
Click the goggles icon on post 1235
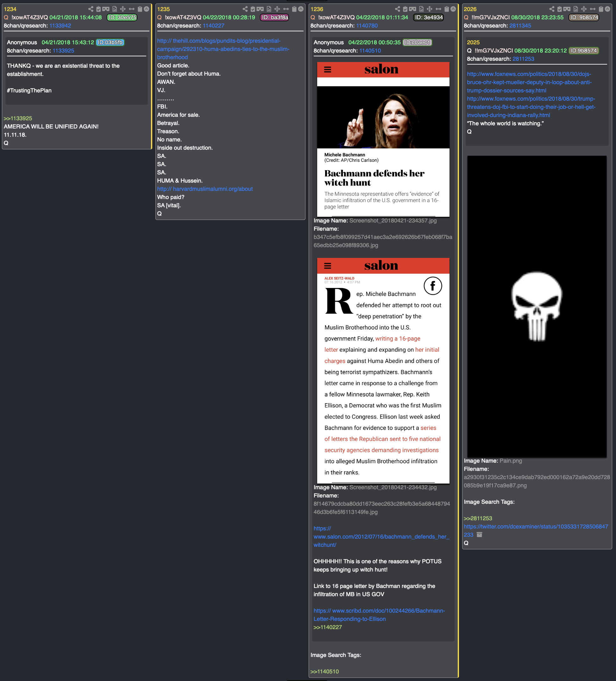click(x=260, y=9)
